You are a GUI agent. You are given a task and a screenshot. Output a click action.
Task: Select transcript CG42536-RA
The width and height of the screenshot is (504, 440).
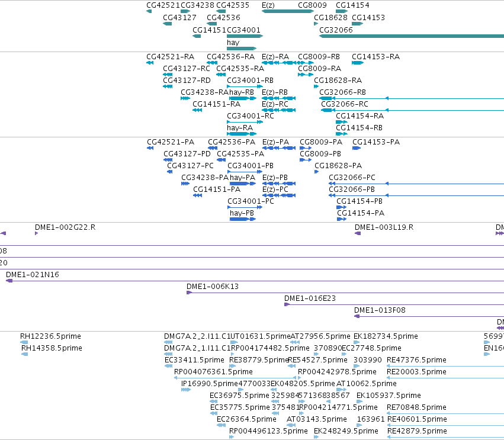pos(231,57)
